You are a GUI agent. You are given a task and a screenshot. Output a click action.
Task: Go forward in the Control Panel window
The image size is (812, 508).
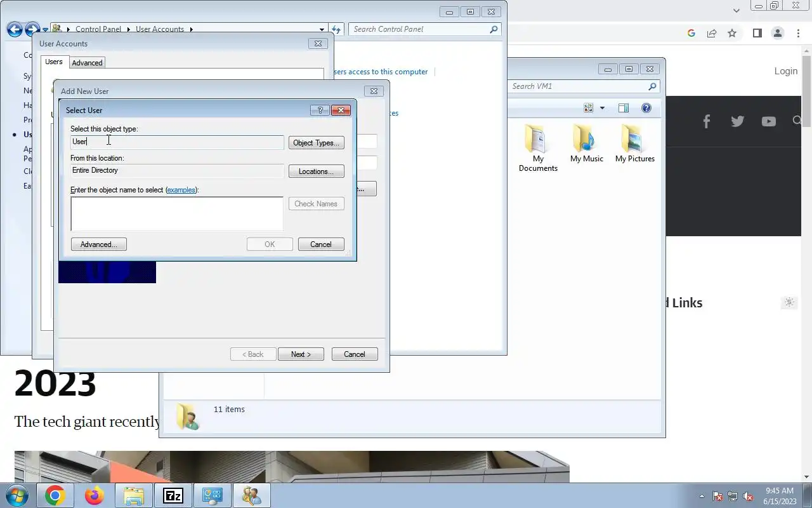(x=32, y=29)
